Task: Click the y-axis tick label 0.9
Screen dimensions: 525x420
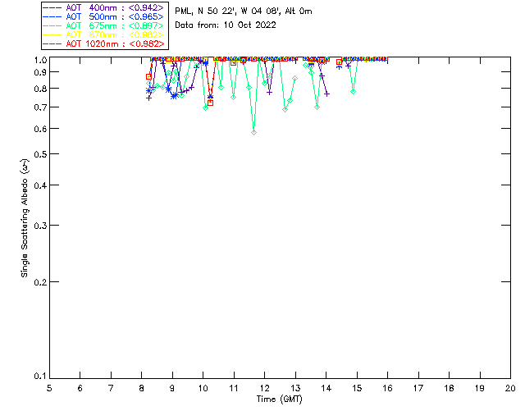Action: (40, 72)
